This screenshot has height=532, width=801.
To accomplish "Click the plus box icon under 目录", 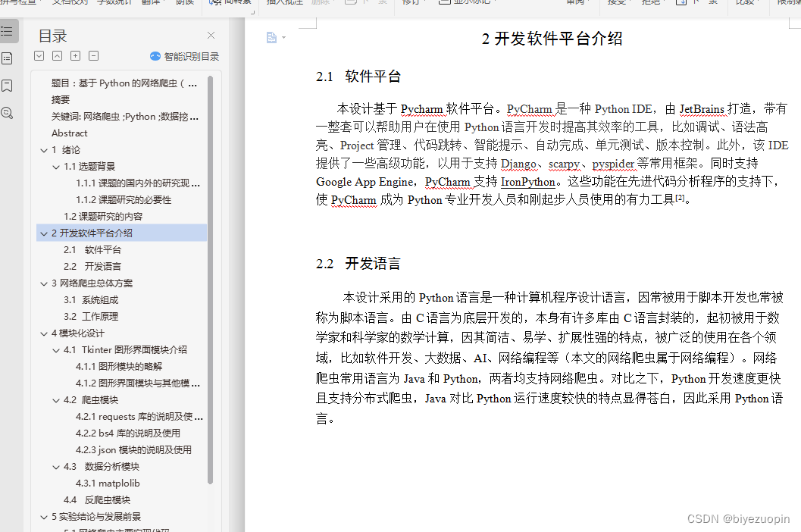I will point(76,56).
